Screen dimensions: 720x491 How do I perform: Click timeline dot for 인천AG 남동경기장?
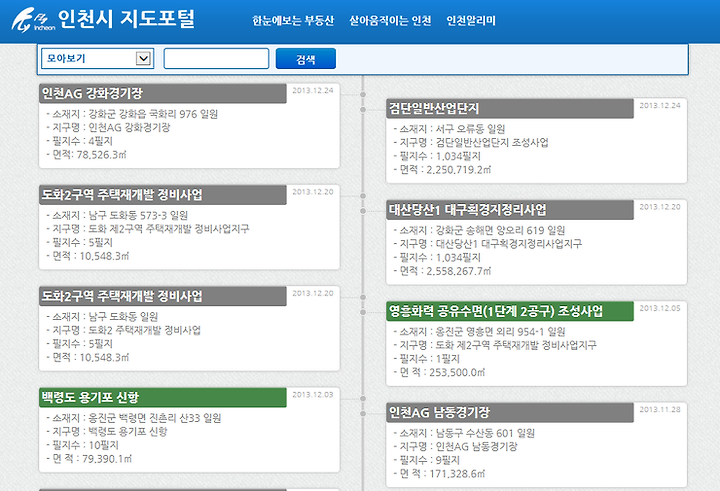pyautogui.click(x=363, y=413)
